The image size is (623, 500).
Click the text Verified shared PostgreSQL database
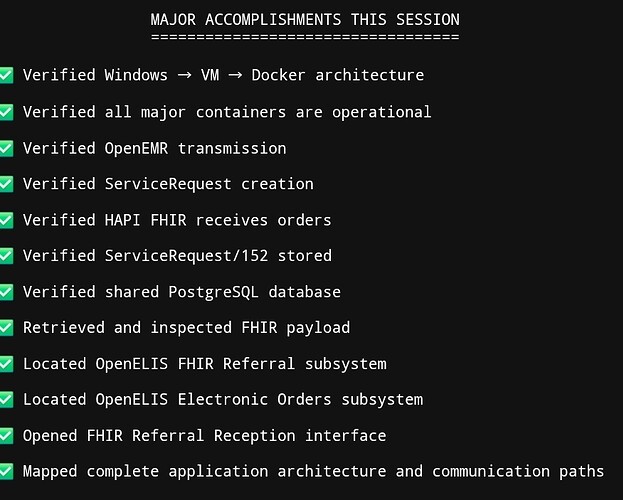click(182, 292)
